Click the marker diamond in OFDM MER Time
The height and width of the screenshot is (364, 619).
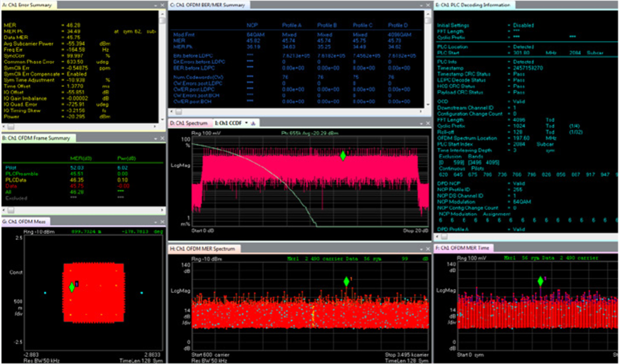(x=540, y=281)
